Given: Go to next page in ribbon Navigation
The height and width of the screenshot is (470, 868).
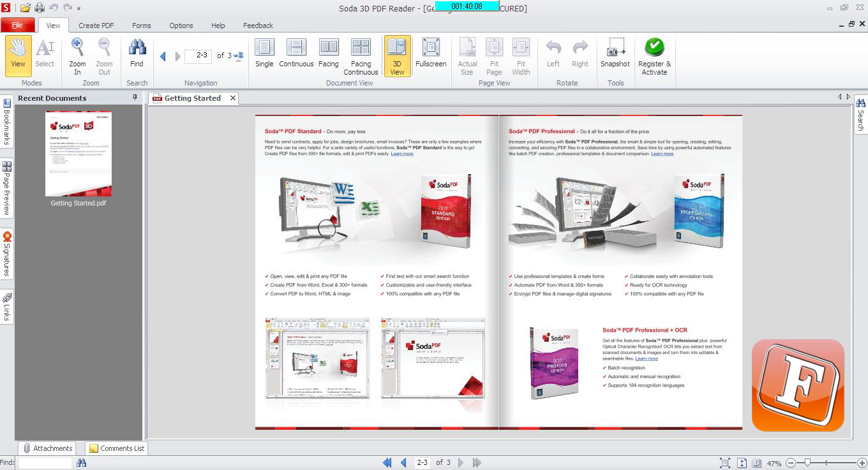Looking at the screenshot, I should (178, 56).
